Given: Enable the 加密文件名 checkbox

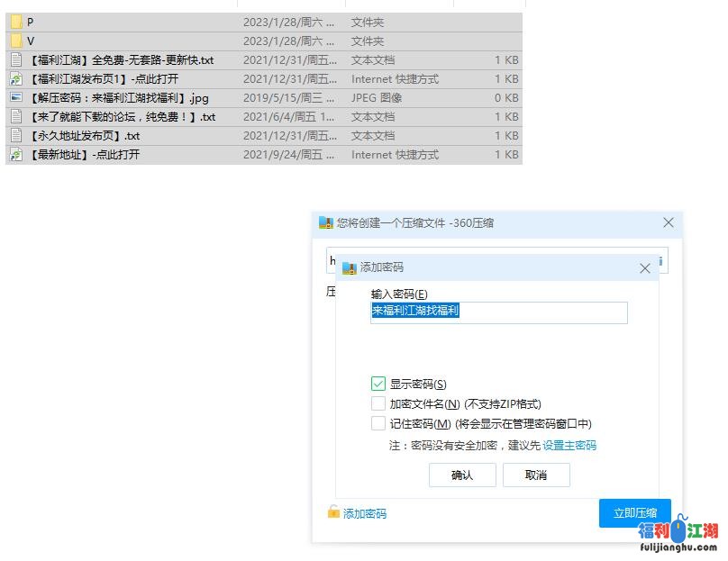Looking at the screenshot, I should 379,403.
